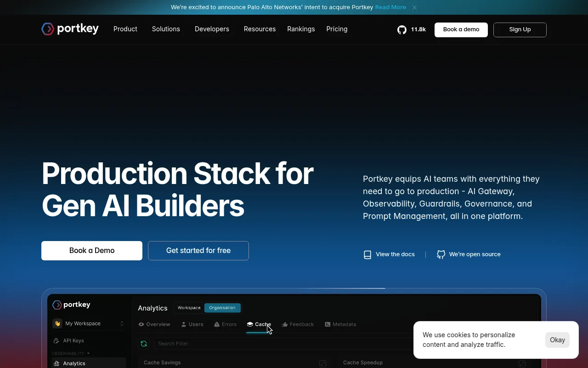
Task: Click the green refresh icon near Search Filter
Action: 144,344
